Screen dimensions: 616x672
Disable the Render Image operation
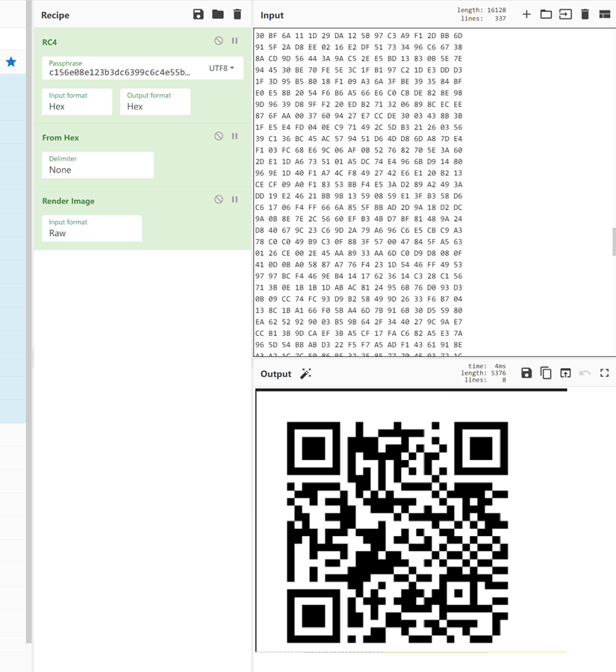[219, 199]
